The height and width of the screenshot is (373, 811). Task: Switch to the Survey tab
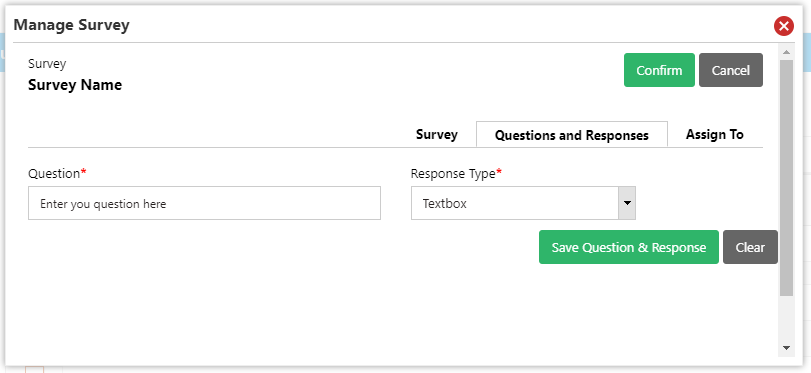click(437, 135)
